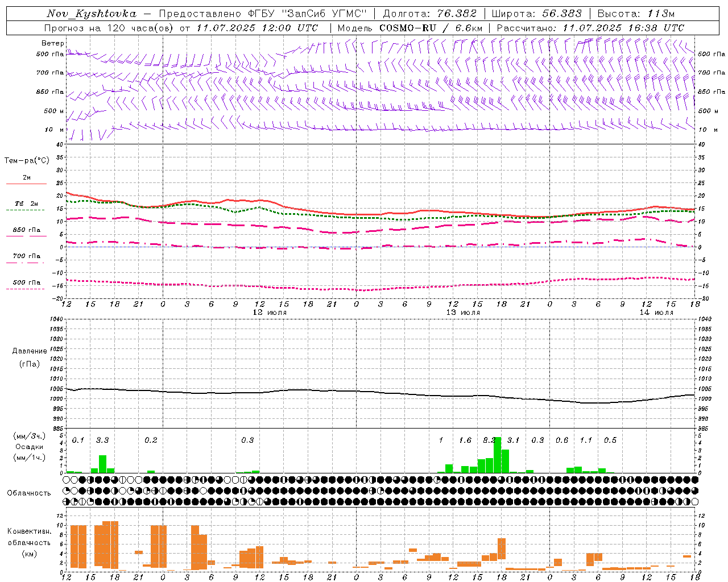The image size is (728, 582).
Task: Click the precipitation value '3.1'
Action: 514,440
